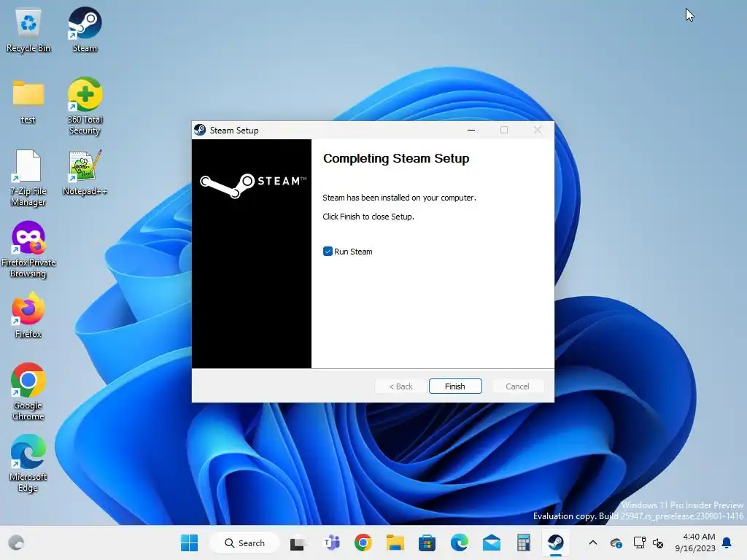Image resolution: width=747 pixels, height=560 pixels.
Task: Open File Explorer from the taskbar
Action: pyautogui.click(x=395, y=542)
